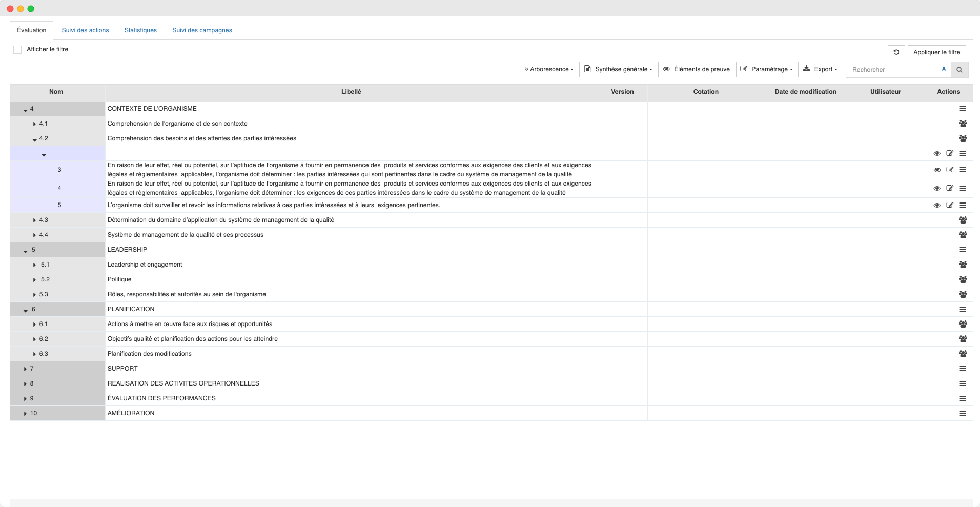
Task: Switch to Statistiques tab
Action: click(140, 30)
